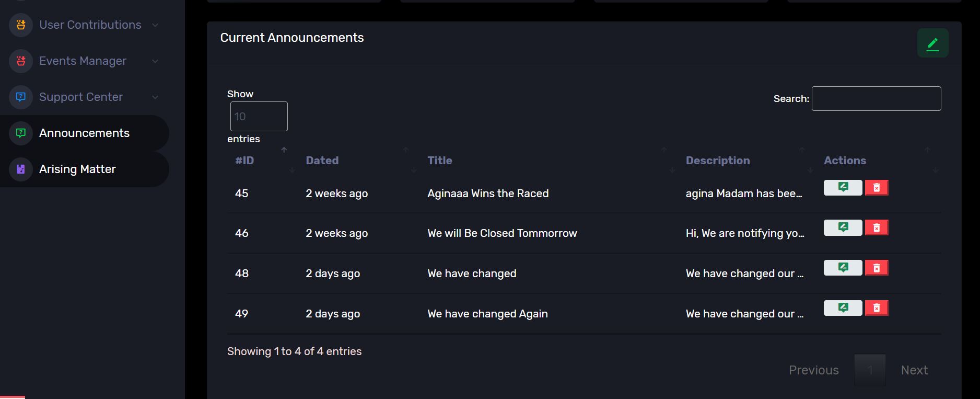Expand the Support Center chevron
The image size is (980, 399).
155,97
